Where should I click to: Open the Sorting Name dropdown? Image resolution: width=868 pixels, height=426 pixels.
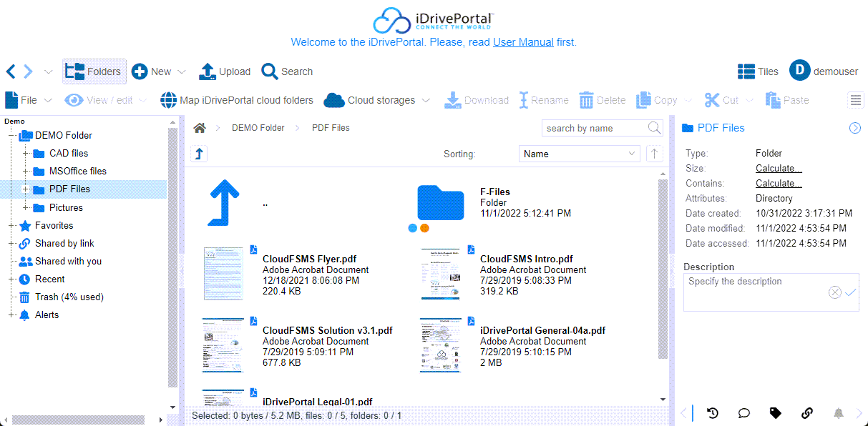pyautogui.click(x=580, y=154)
